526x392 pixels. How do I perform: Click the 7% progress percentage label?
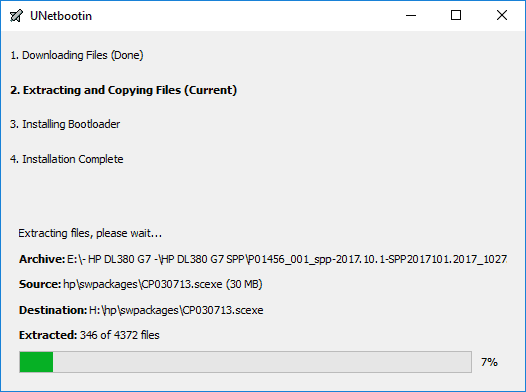489,362
